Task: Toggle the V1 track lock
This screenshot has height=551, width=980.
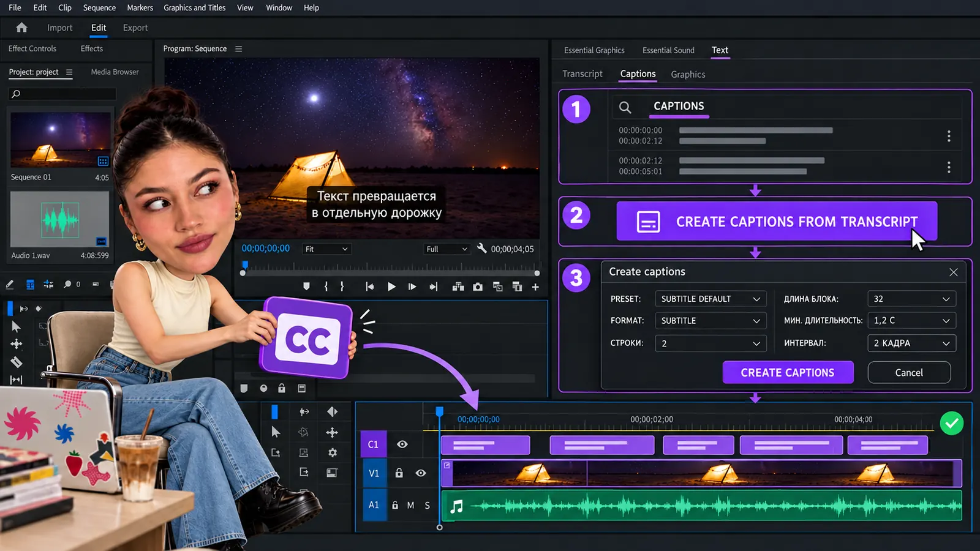Action: 399,473
